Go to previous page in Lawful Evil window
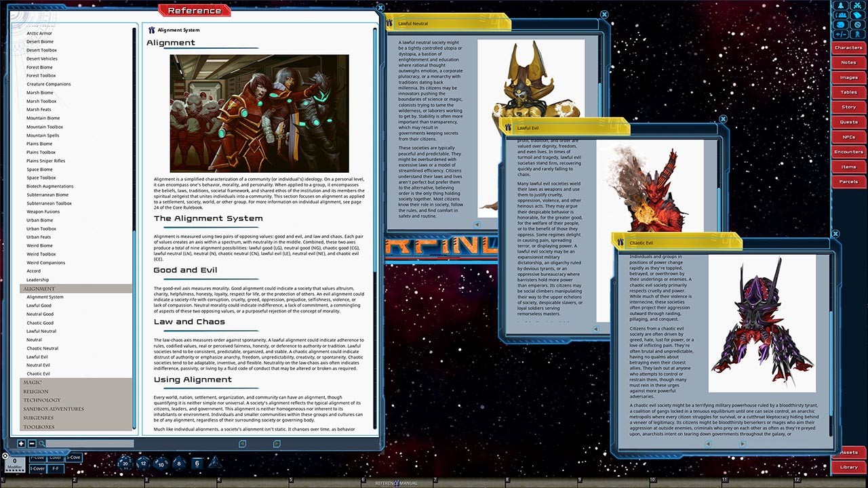The height and width of the screenshot is (488, 868). [596, 329]
